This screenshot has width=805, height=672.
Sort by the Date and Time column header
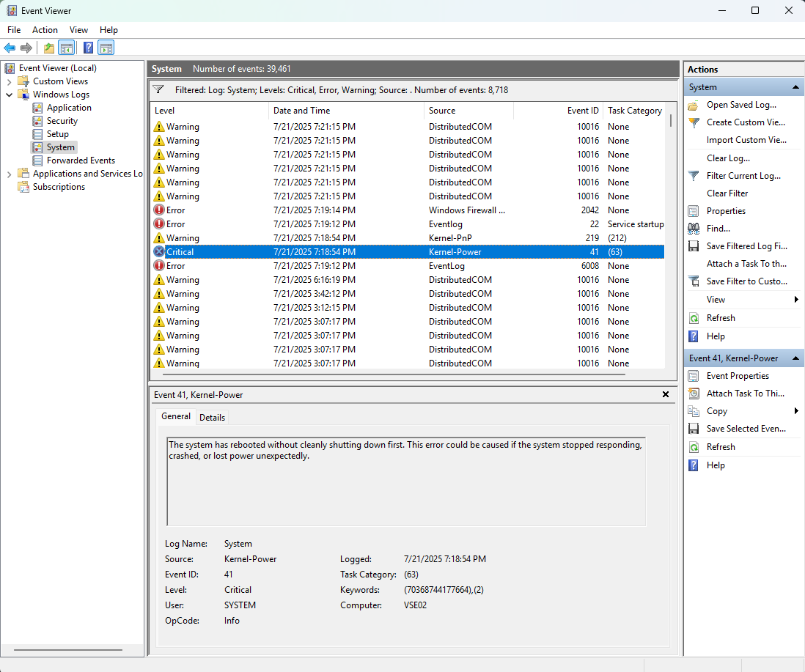click(x=347, y=111)
